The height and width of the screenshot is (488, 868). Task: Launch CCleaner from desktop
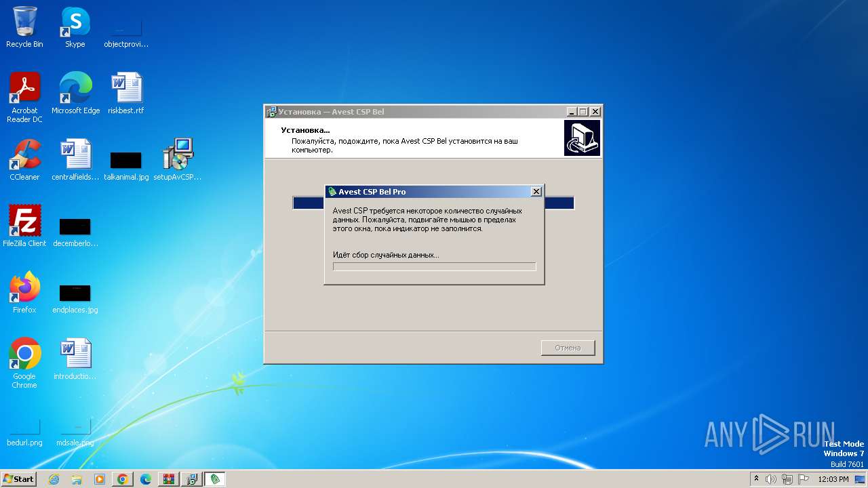click(24, 160)
